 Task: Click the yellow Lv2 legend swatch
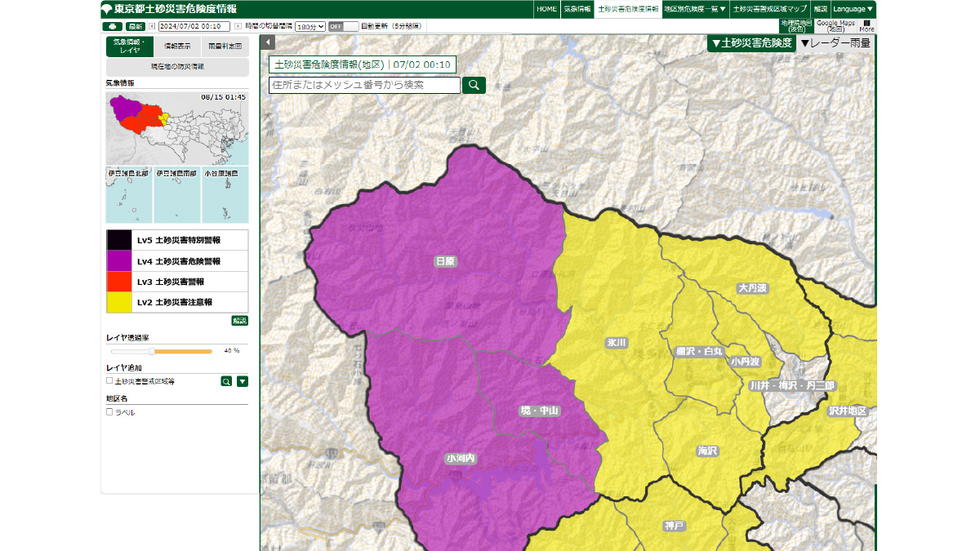pyautogui.click(x=119, y=302)
